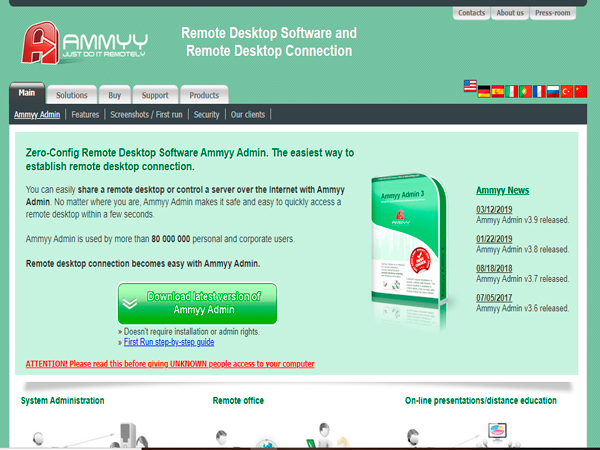The image size is (600, 450).
Task: Select Ammyy Admin in the submenu
Action: (37, 114)
